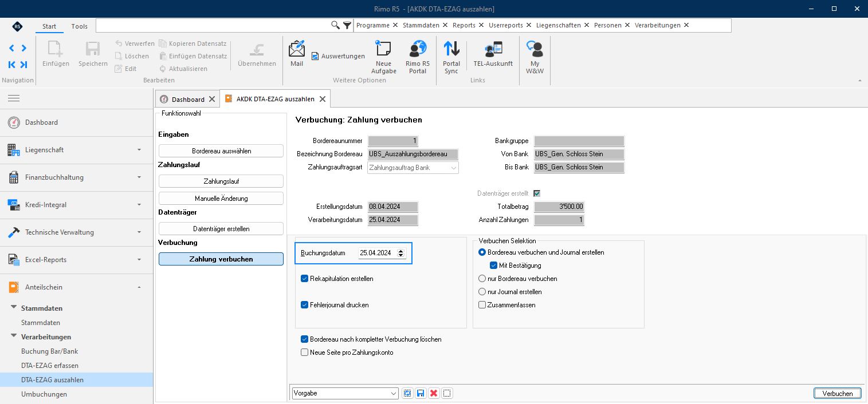868x404 pixels.
Task: Toggle the hamburger menu in sidebar
Action: coord(14,98)
